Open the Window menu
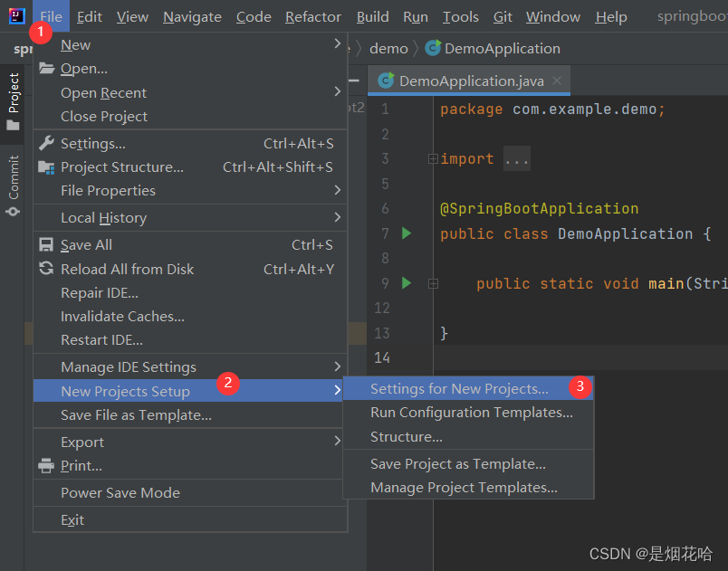Screen dimensions: 728x571 click(553, 16)
